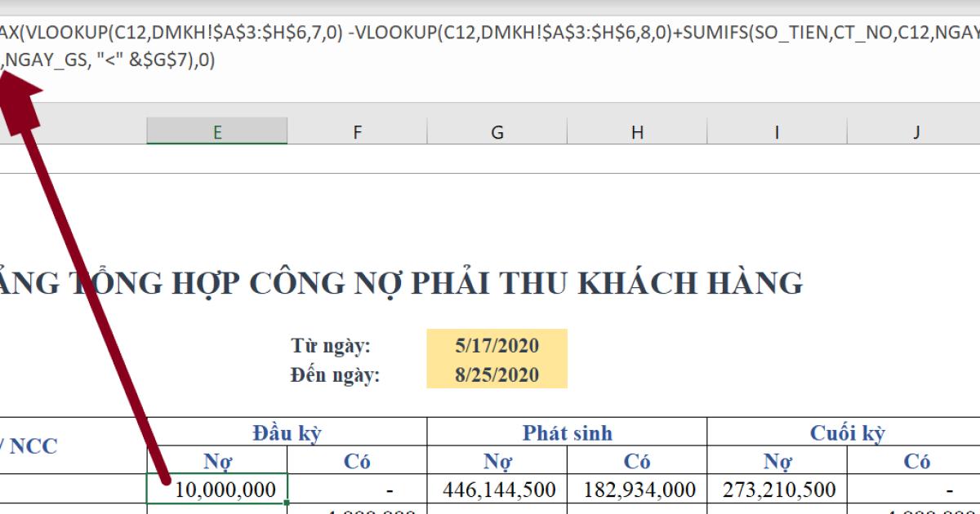Select column header I

(777, 131)
